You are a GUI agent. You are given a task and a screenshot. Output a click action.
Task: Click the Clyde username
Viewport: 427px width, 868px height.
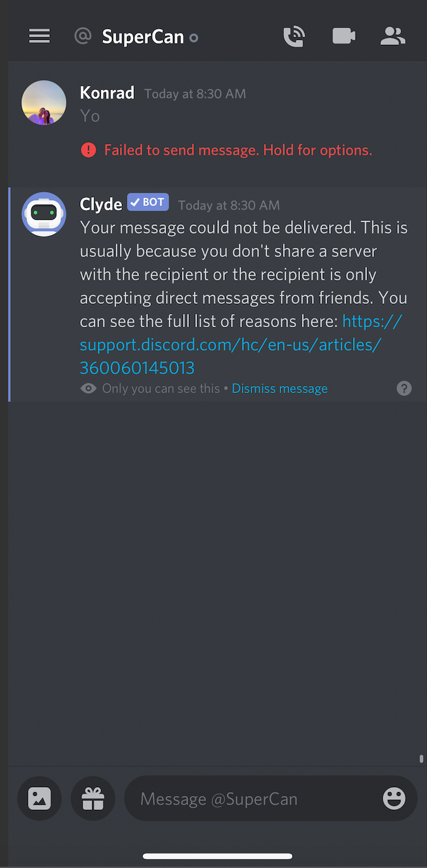point(101,204)
